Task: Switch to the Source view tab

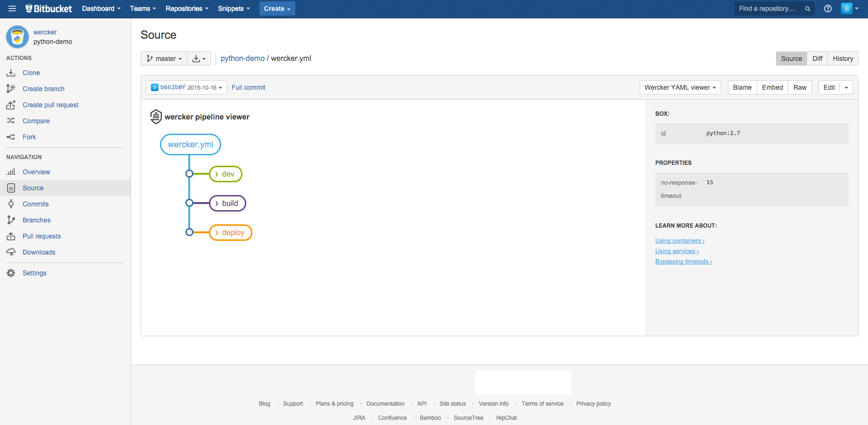Action: [x=792, y=59]
